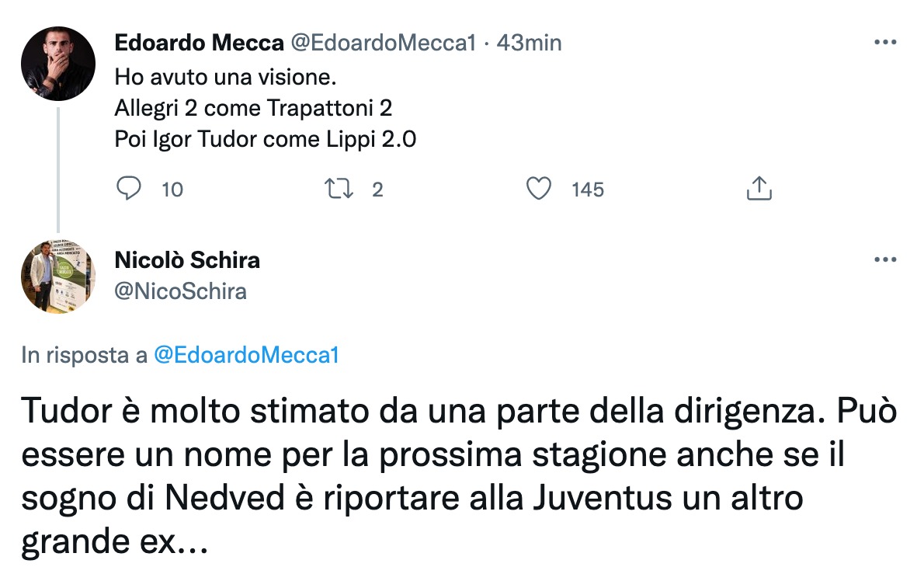
Task: Open the share icon on Edoardo's tweet
Action: (x=759, y=189)
